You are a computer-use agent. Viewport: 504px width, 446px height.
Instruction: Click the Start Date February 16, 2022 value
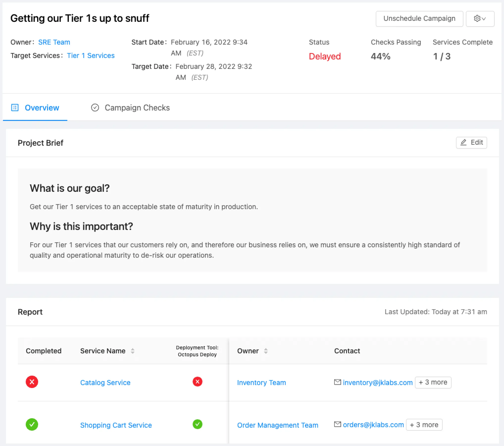point(209,48)
